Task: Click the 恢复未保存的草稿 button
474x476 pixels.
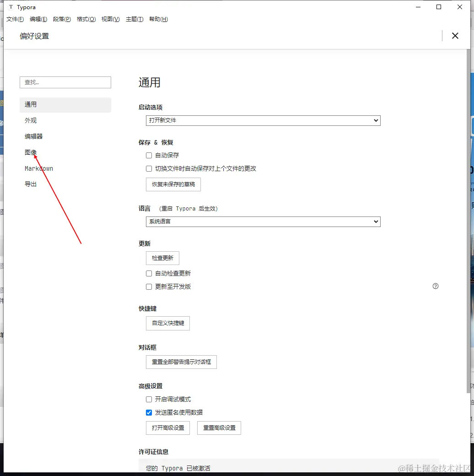Action: [173, 184]
